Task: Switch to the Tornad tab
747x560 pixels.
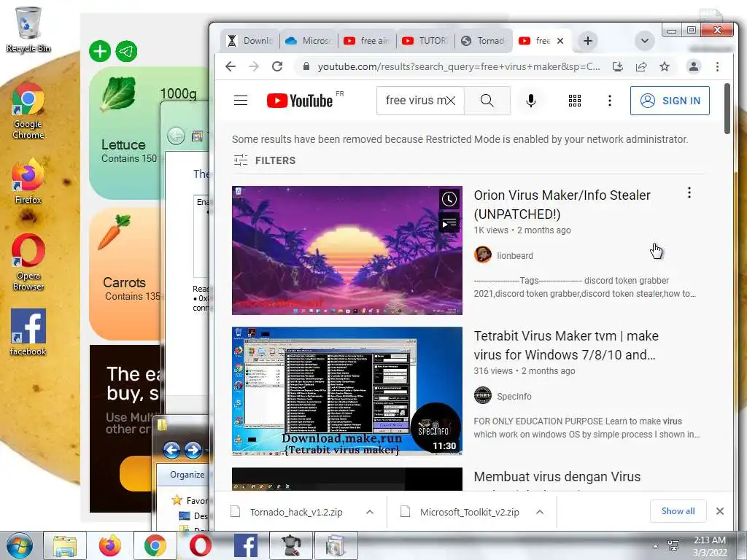Action: (x=483, y=41)
